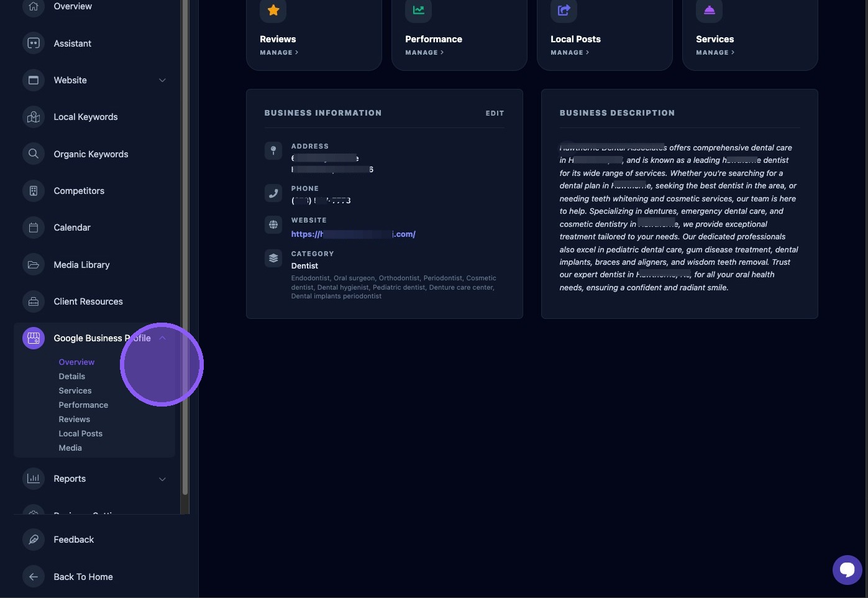Click the Services bell icon
The width and height of the screenshot is (868, 598).
(710, 10)
